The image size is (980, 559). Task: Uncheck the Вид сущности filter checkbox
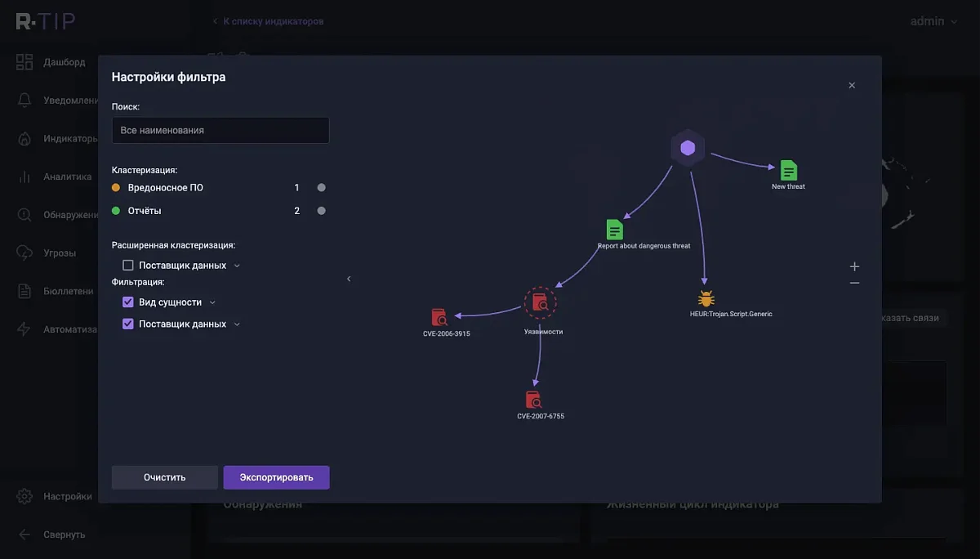pos(128,302)
